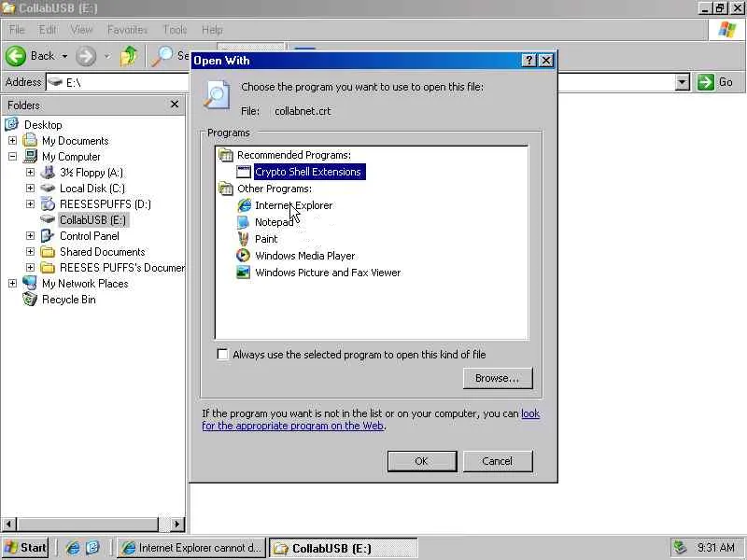Click the Browse... button
This screenshot has height=560, width=747.
click(x=498, y=378)
